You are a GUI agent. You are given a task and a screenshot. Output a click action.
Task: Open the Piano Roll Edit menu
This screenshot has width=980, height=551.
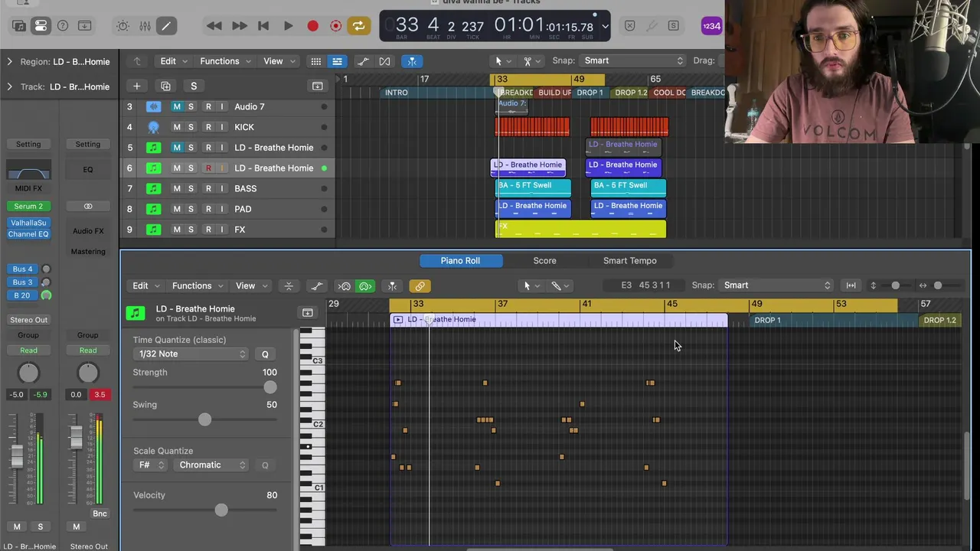(x=145, y=286)
